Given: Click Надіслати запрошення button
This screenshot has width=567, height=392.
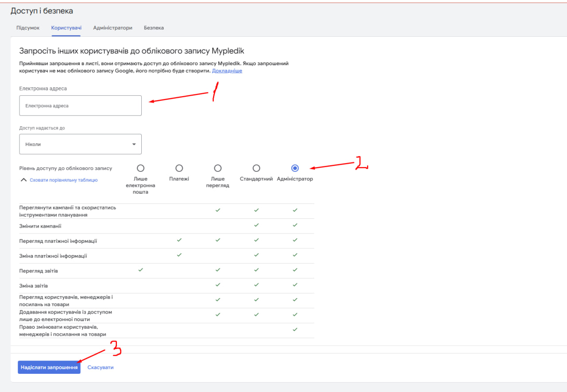Looking at the screenshot, I should (49, 368).
